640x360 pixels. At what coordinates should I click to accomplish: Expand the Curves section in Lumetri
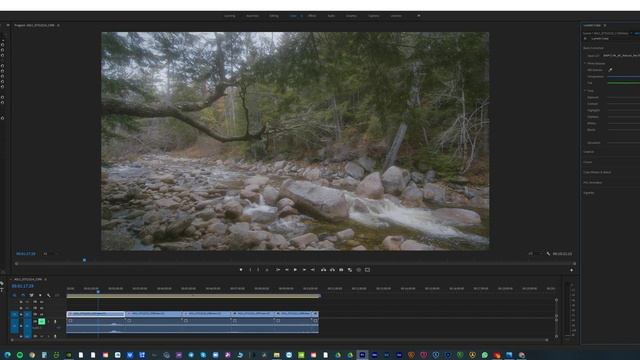coord(587,162)
